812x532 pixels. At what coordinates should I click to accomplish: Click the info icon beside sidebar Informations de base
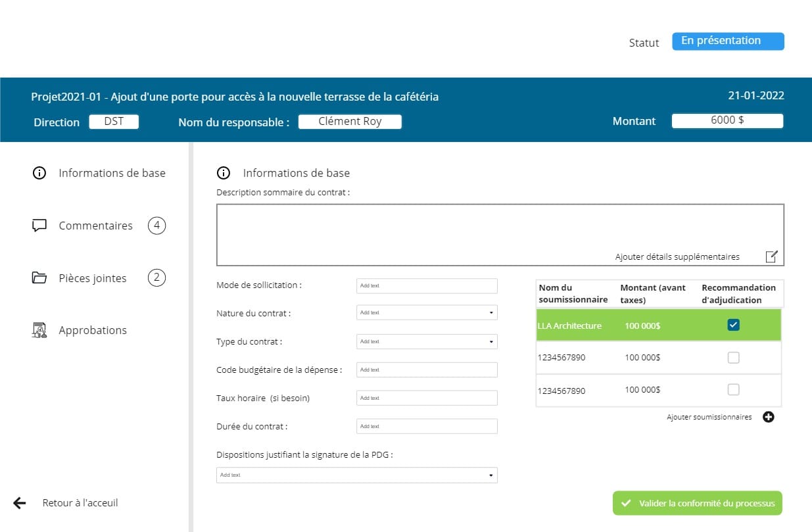[x=39, y=174]
